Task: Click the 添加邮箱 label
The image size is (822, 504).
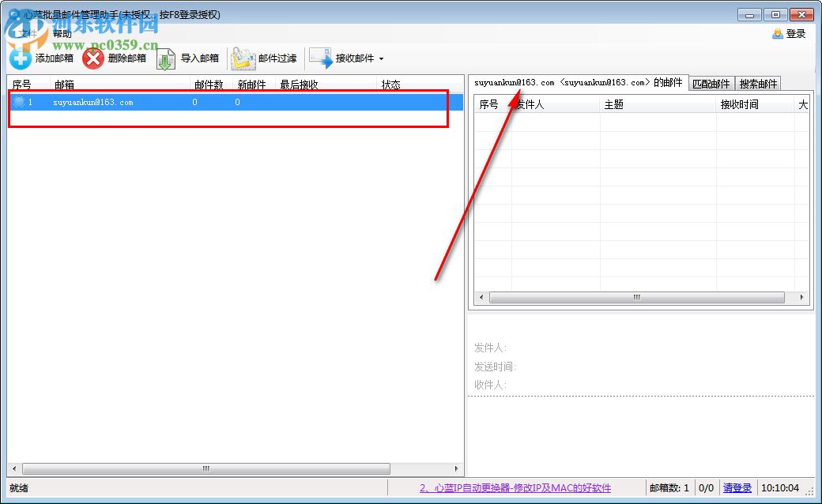Action: click(55, 58)
